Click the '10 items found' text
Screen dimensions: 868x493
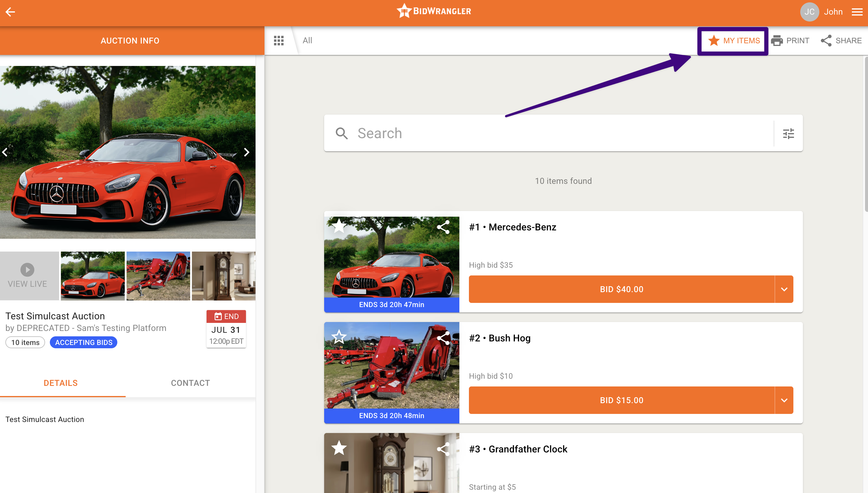[x=563, y=181]
